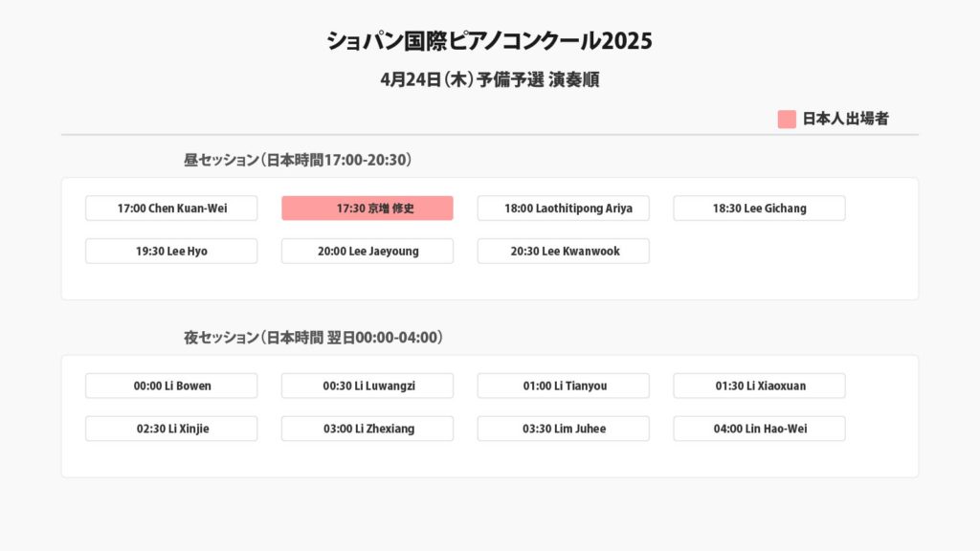Click the 17:00 Chen Kuan-Wei slot
Viewport: 980px width, 551px height.
point(171,209)
